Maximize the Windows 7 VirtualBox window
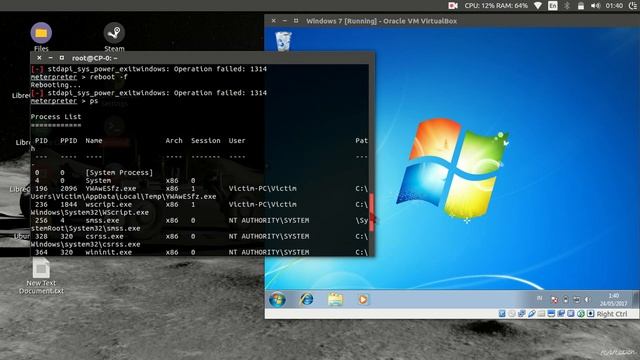Viewport: 640px width, 360px height. 296,20
